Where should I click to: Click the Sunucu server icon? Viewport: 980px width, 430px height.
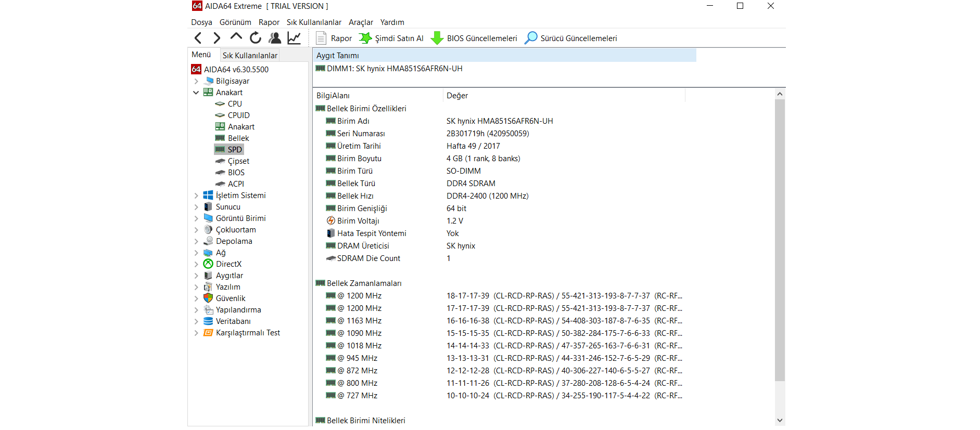208,206
